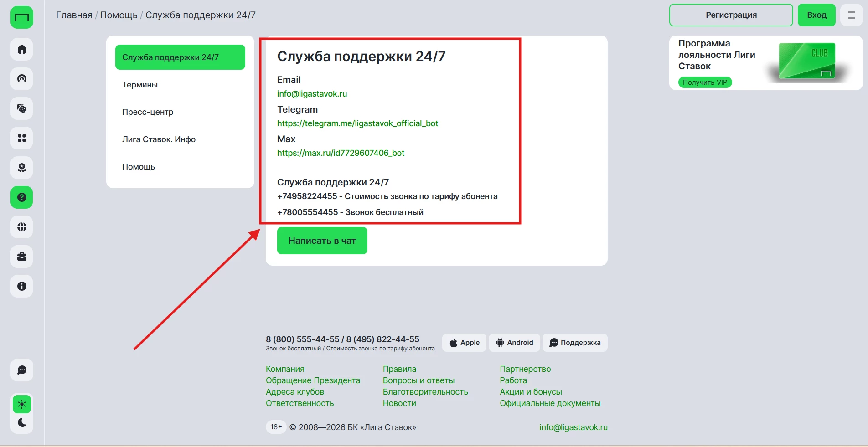Open the Max bot link
The width and height of the screenshot is (868, 447).
[341, 153]
